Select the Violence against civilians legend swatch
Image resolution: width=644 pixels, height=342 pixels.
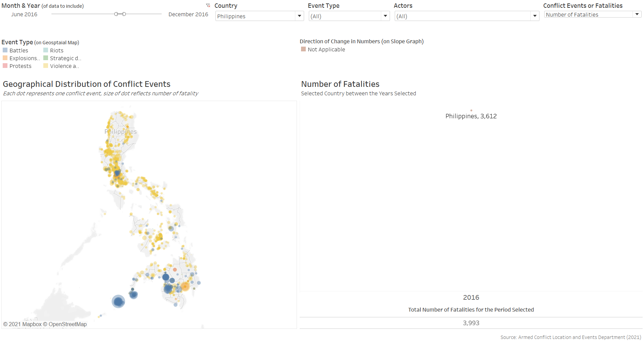[46, 66]
